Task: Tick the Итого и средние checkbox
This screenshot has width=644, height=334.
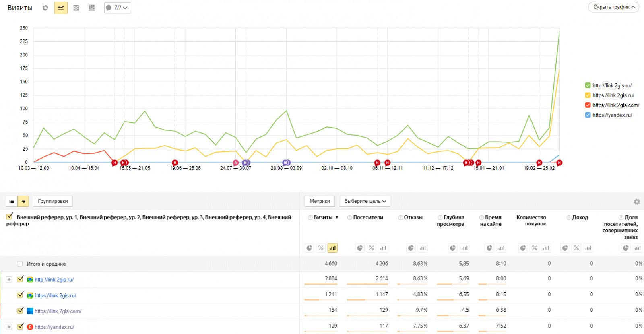Action: (20, 264)
